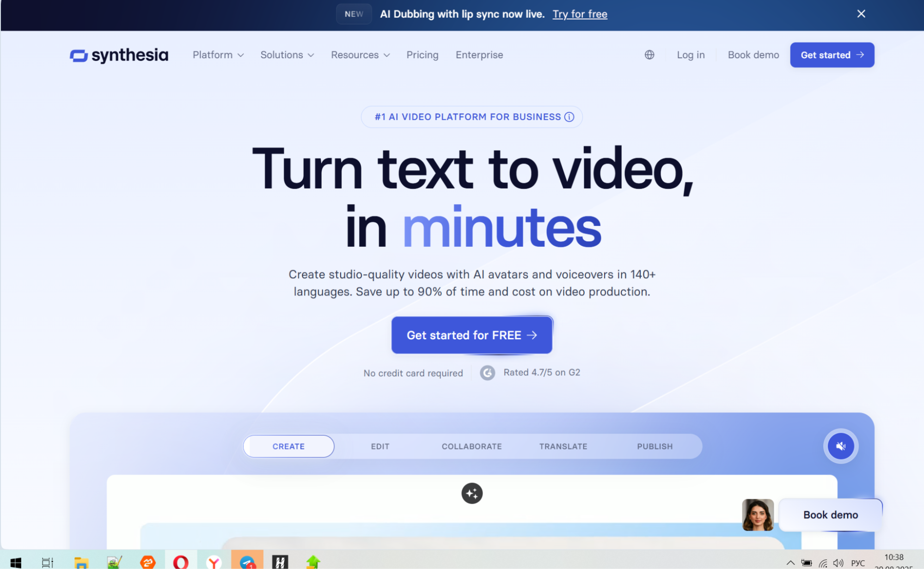Open Opera browser from taskbar
This screenshot has width=924, height=569.
[x=181, y=562]
